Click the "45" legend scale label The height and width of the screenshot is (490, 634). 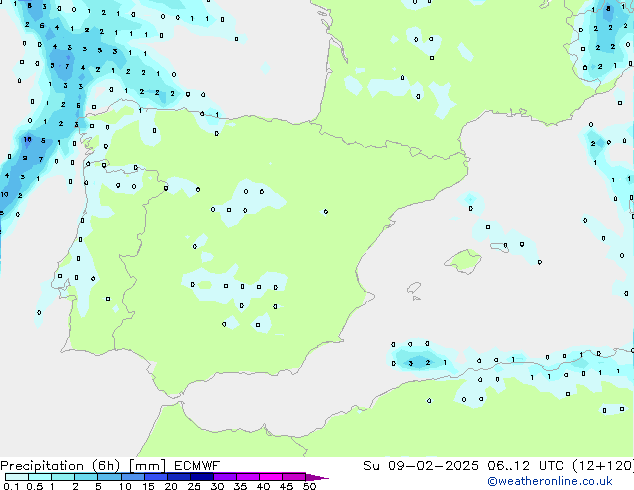286,486
